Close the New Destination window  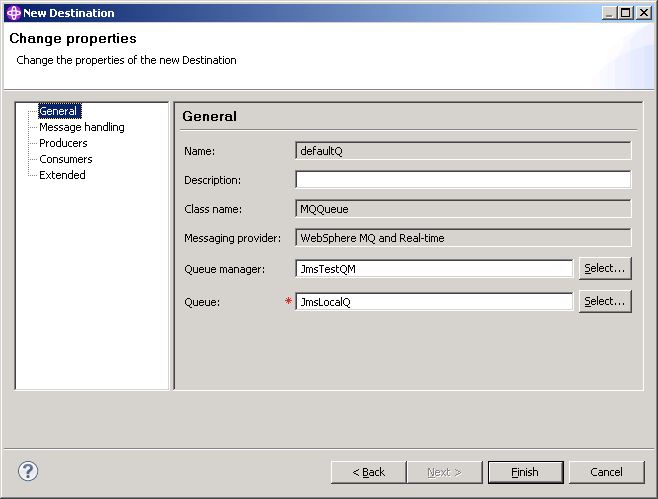coord(643,13)
